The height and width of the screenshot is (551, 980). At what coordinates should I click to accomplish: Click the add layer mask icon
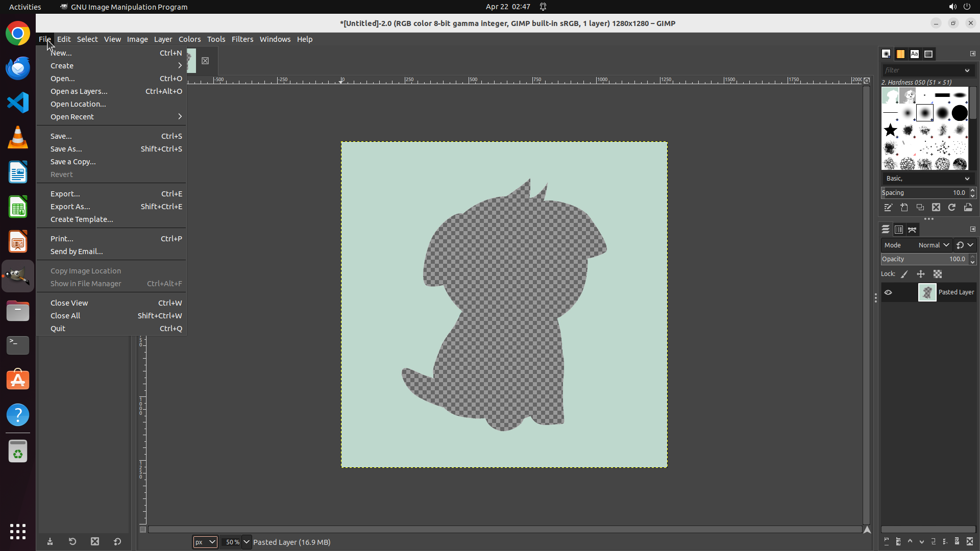pos(957,542)
